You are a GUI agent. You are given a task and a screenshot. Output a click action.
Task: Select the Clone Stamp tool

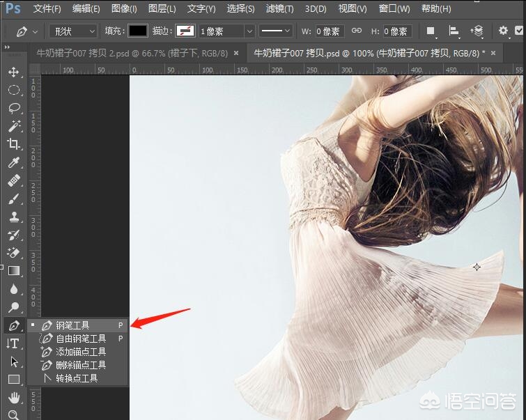(13, 217)
